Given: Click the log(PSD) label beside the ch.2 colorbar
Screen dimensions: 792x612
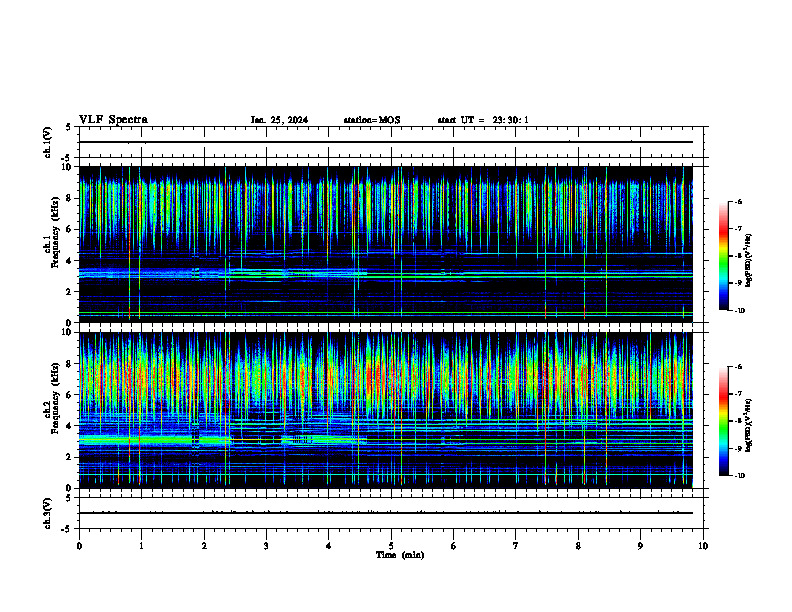Looking at the screenshot, I should coord(748,426).
